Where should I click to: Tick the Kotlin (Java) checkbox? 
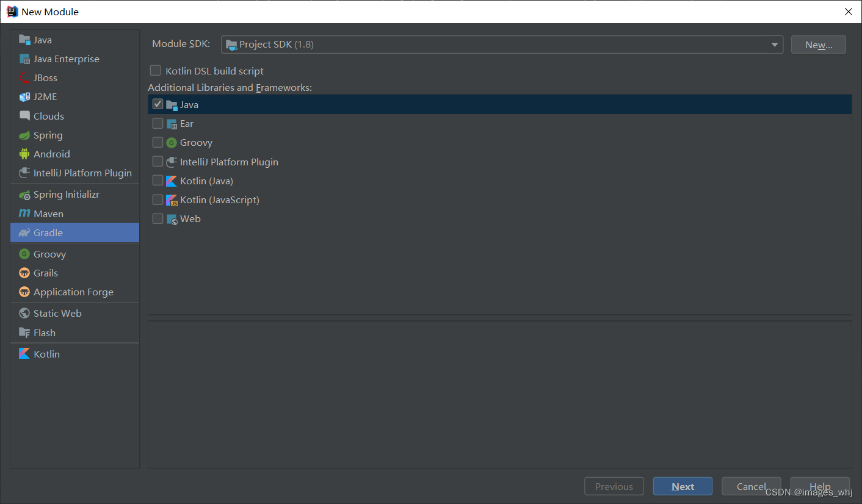[x=158, y=181]
